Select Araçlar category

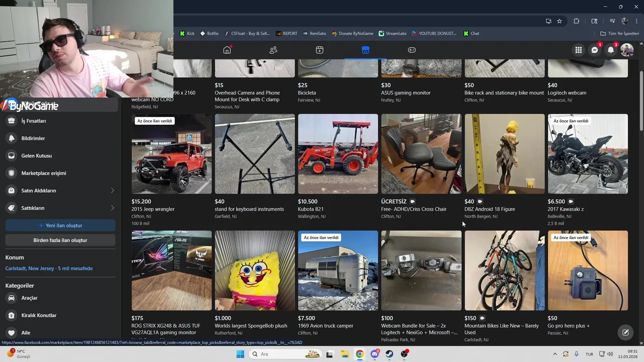pos(60,298)
